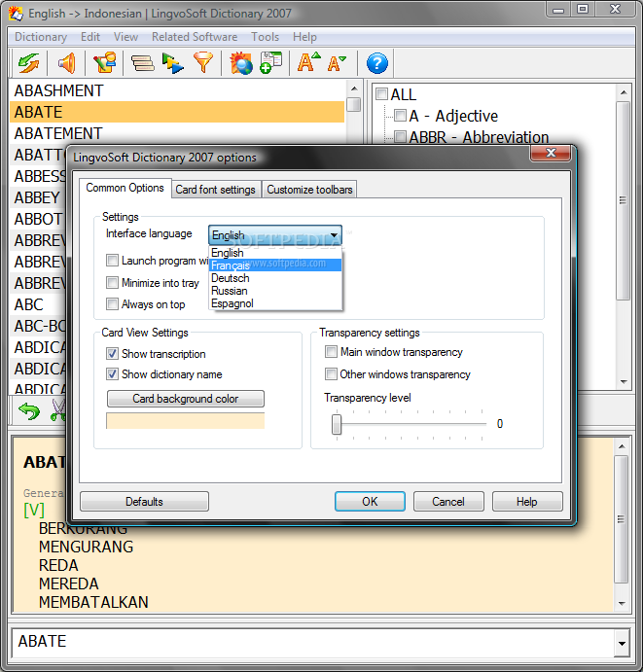Open the Edit menu
Viewport: 643px width, 672px height.
click(x=90, y=37)
